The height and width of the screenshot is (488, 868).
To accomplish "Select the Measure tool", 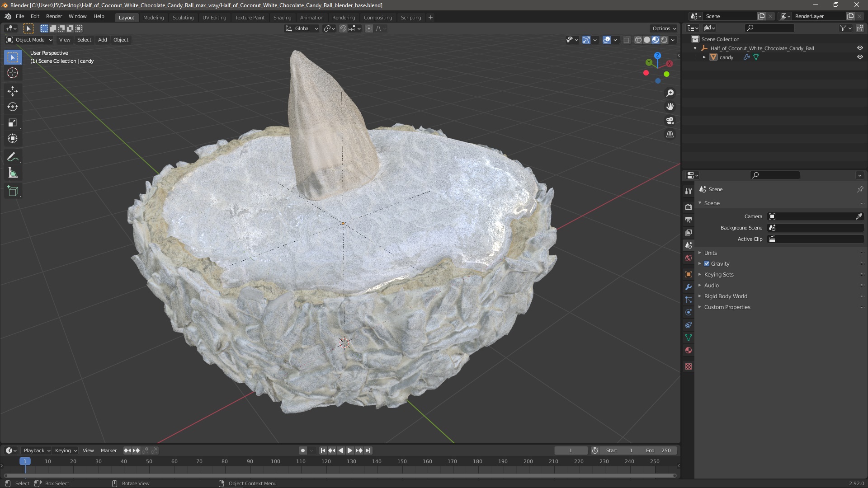I will [13, 173].
